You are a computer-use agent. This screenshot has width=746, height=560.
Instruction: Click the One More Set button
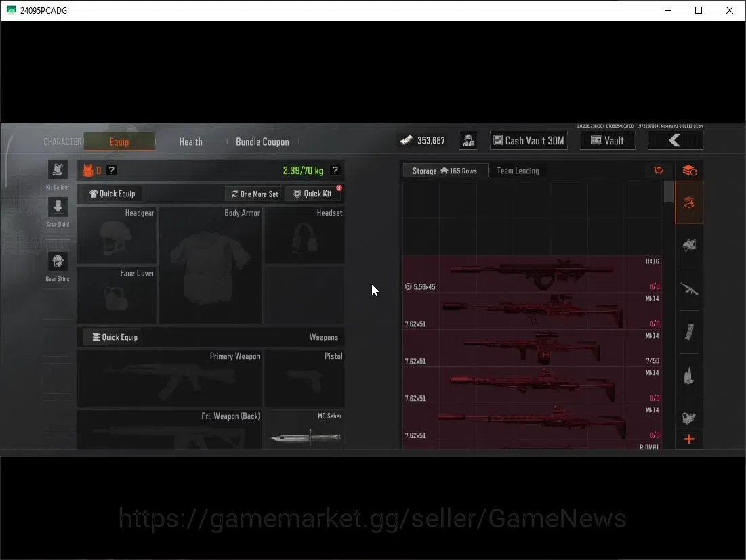click(x=255, y=194)
